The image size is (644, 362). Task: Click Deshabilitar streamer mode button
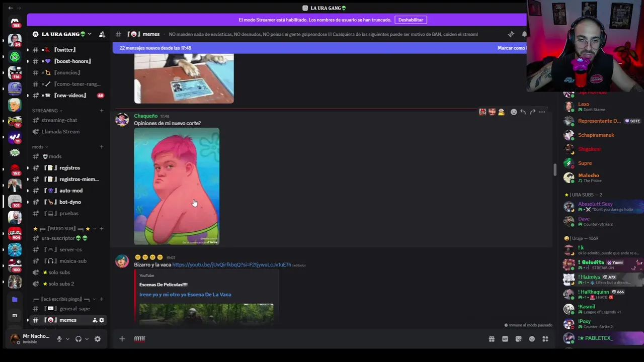point(411,20)
